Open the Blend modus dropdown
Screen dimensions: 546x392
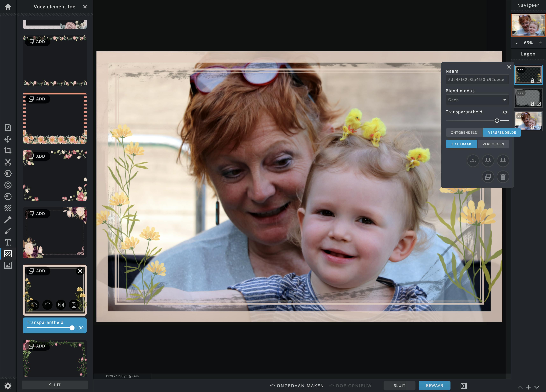(477, 100)
